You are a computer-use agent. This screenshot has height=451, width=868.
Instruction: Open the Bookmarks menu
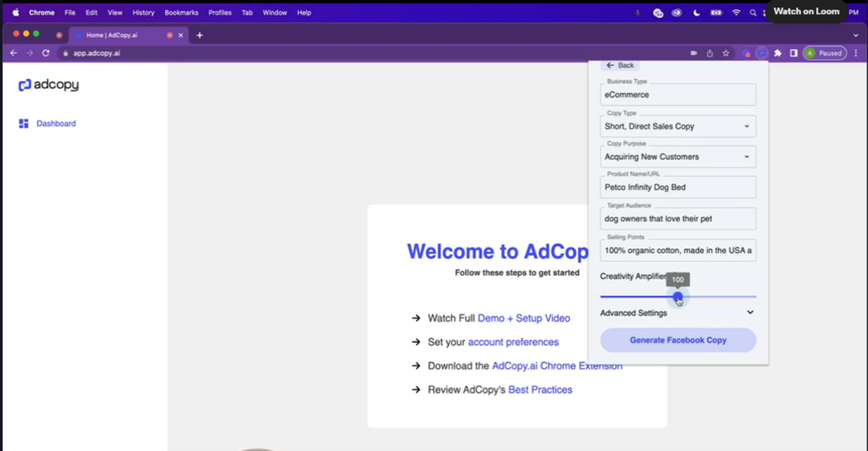tap(181, 12)
